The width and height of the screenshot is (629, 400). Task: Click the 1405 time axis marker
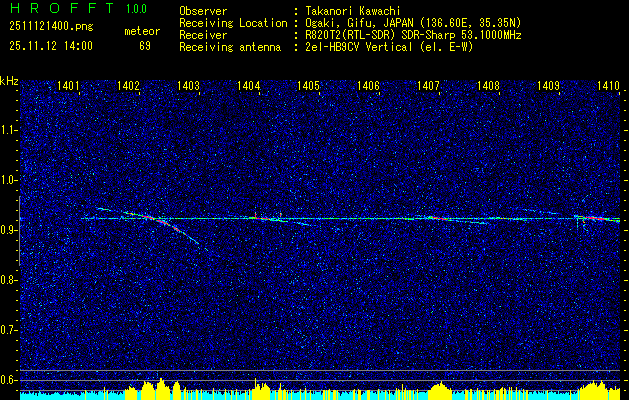(x=308, y=85)
